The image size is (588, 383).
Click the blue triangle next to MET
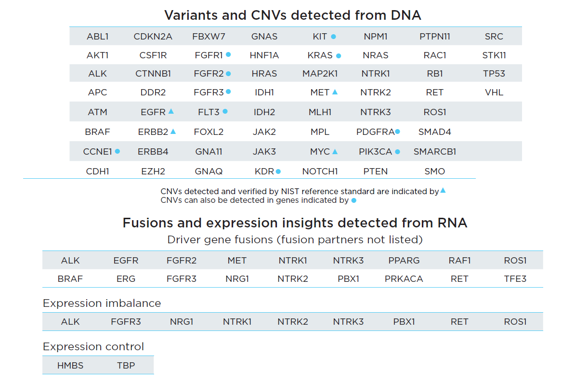(x=335, y=92)
